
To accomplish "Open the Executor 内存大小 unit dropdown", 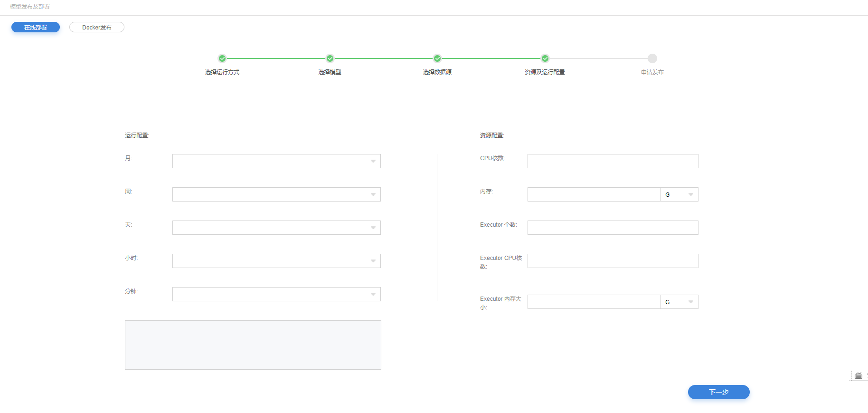I will coord(679,302).
